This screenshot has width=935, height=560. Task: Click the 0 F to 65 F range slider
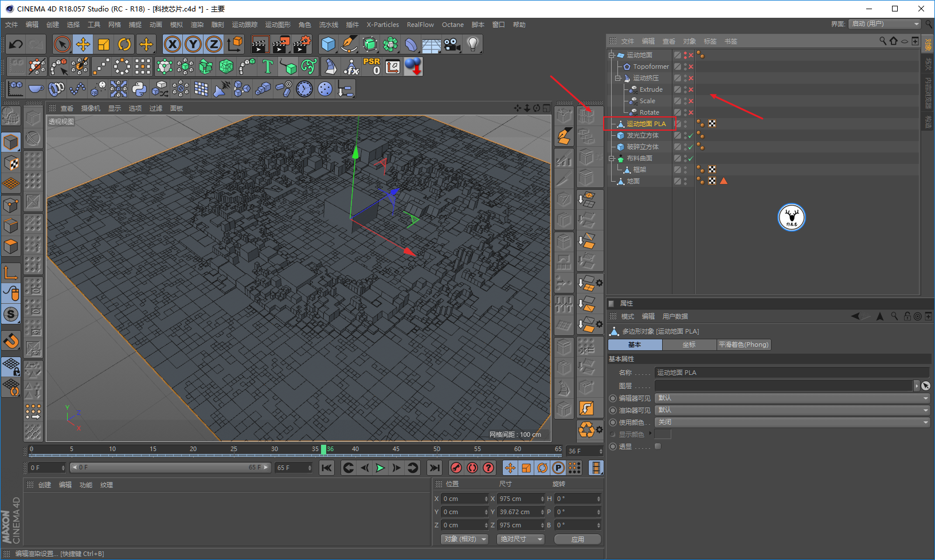170,468
